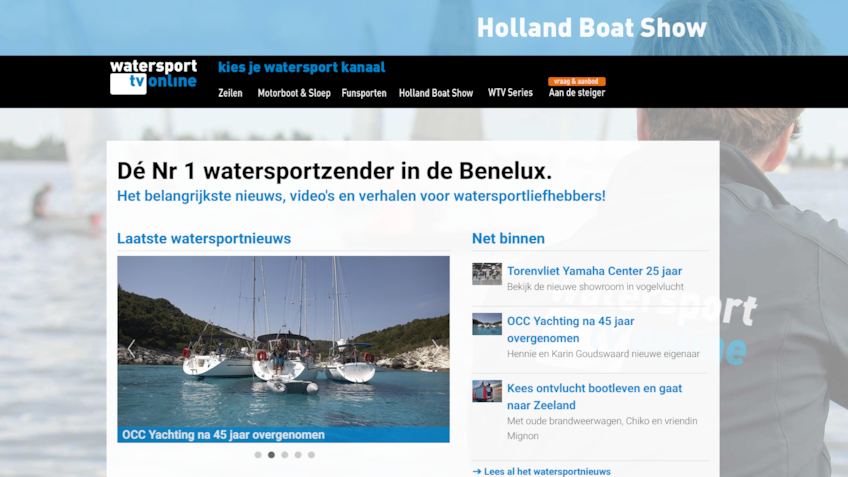Select the fourth carousel dot
This screenshot has height=477, width=848.
coord(298,455)
